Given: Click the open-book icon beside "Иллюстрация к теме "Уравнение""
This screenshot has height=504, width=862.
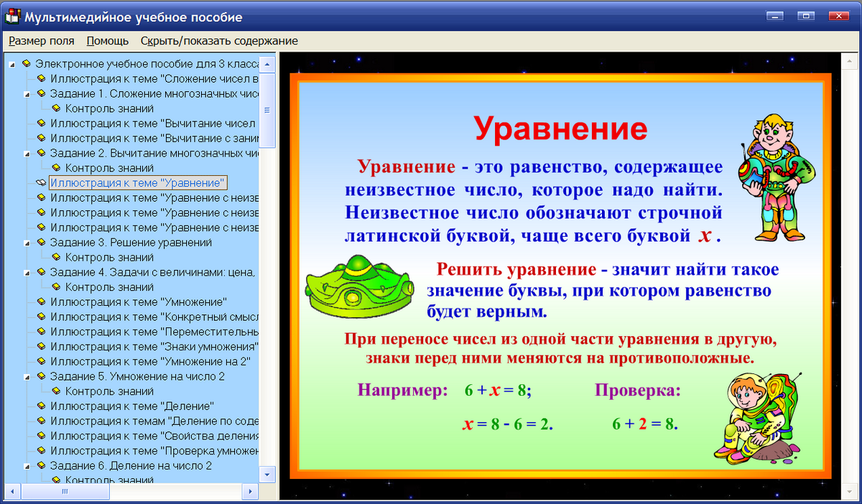Looking at the screenshot, I should point(40,182).
